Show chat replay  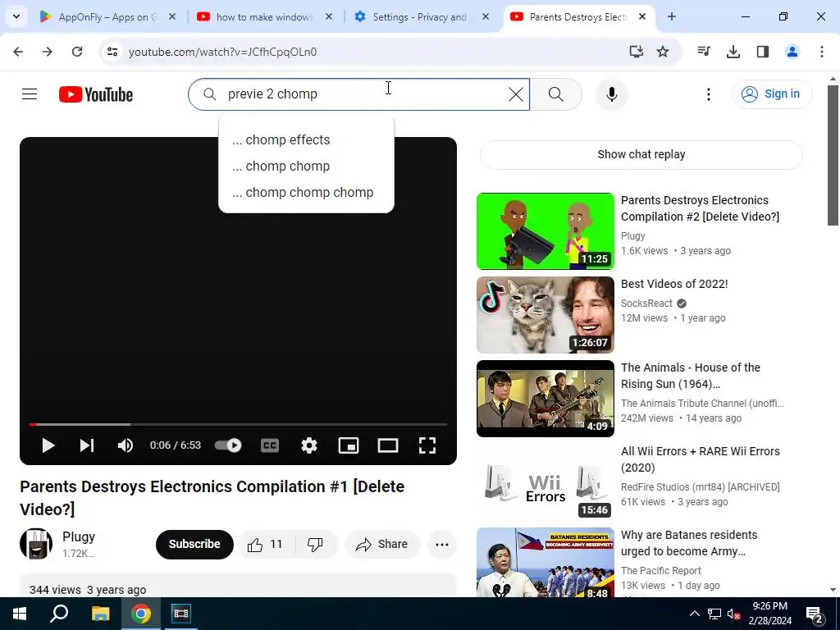click(x=641, y=154)
